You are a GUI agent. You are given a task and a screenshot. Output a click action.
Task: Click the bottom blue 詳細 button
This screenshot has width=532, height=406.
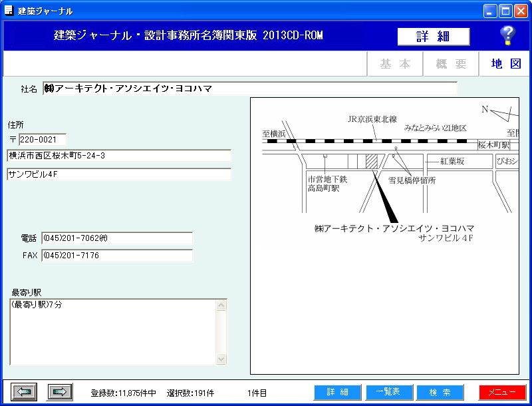coord(337,392)
